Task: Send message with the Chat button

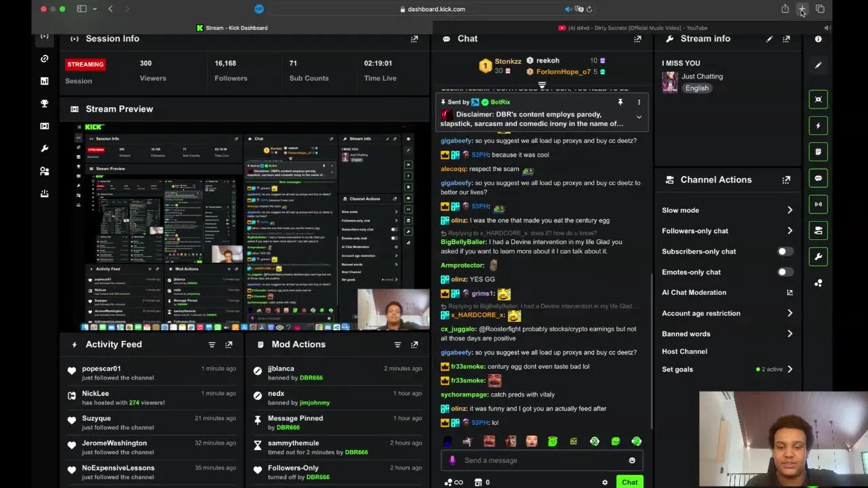Action: point(629,483)
